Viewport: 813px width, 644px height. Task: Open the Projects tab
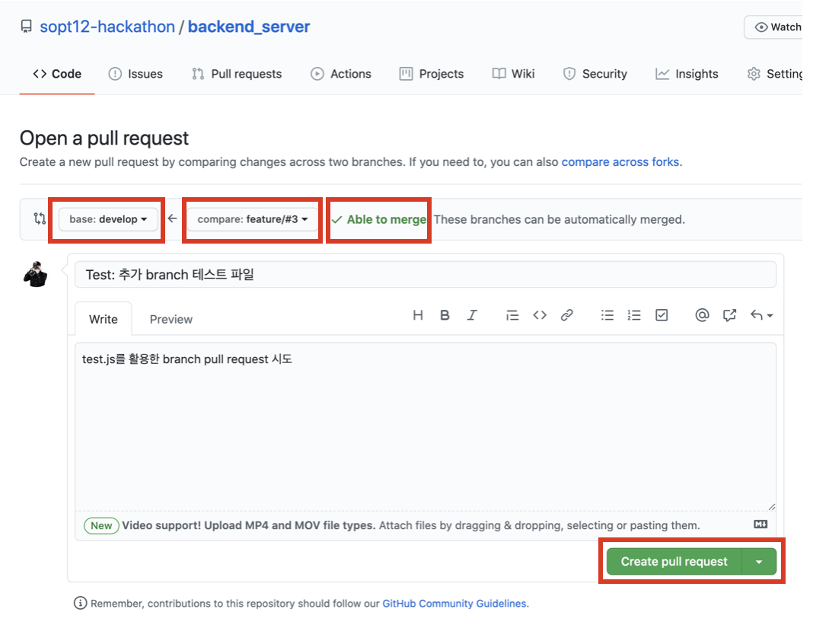pos(432,74)
